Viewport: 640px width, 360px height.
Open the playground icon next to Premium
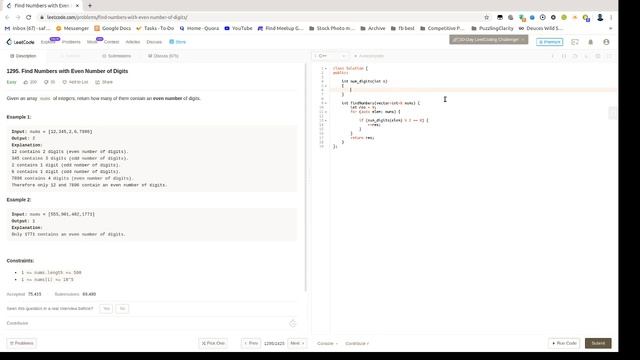(x=575, y=42)
